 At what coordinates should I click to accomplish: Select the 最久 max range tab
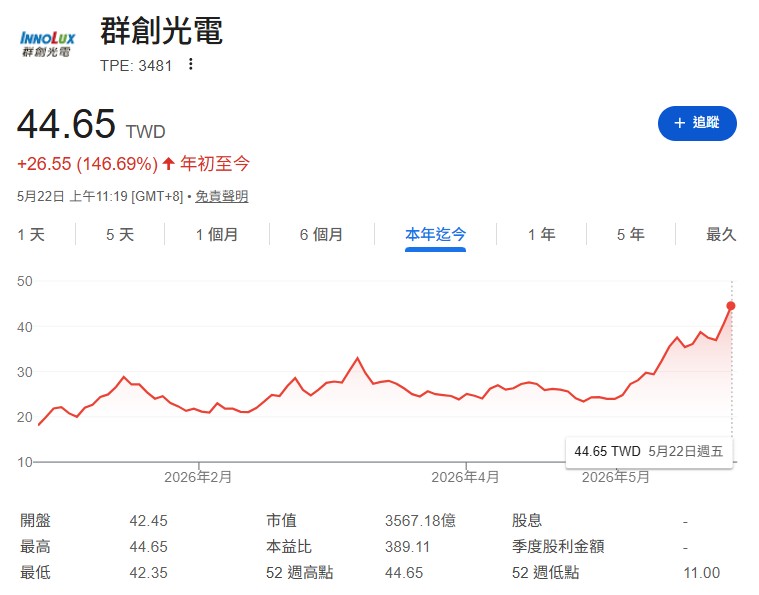click(721, 235)
